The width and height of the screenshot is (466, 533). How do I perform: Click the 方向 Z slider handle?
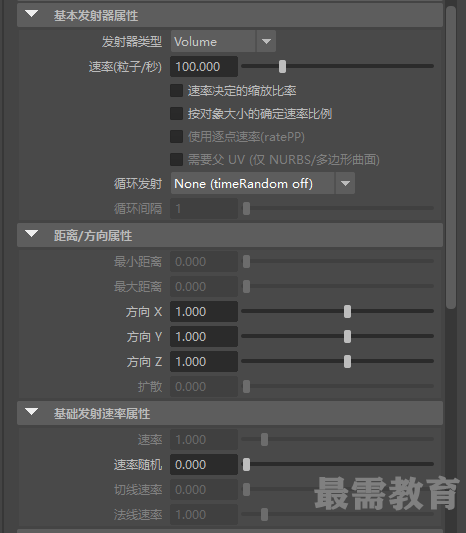(347, 361)
